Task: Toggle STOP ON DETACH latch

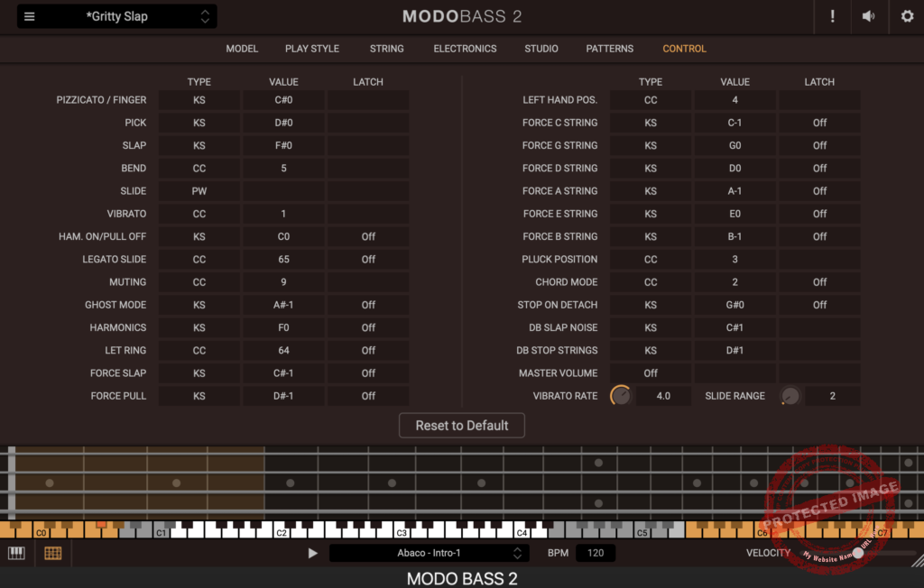Action: (819, 305)
